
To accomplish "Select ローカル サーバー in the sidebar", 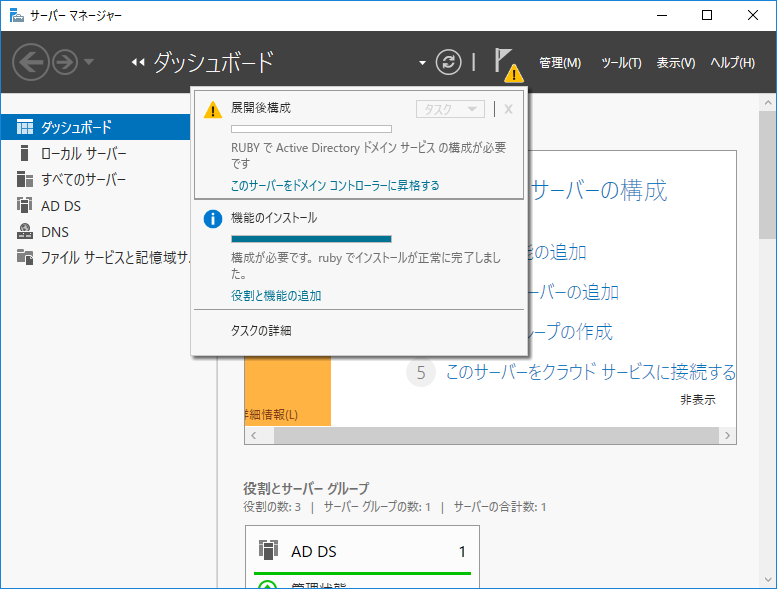I will tap(96, 153).
